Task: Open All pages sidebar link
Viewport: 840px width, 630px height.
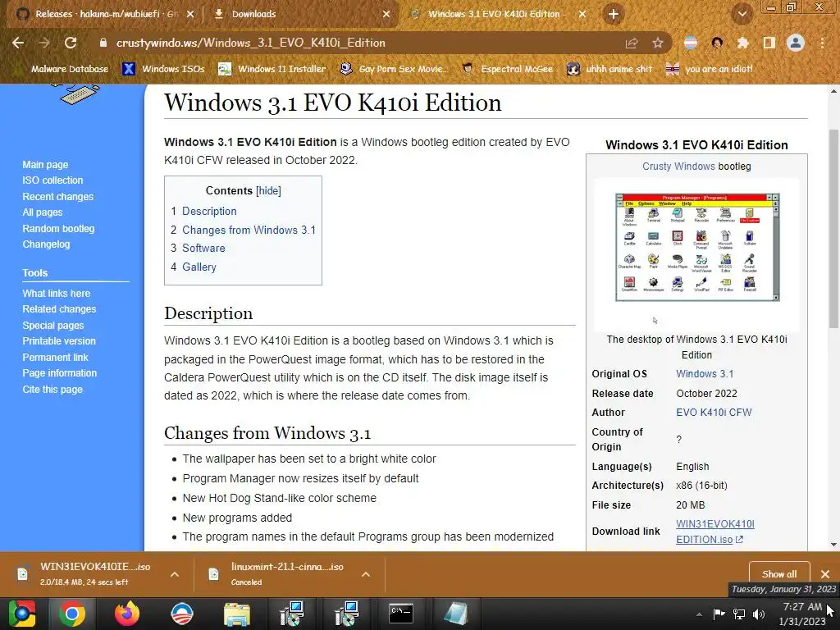Action: [x=43, y=212]
